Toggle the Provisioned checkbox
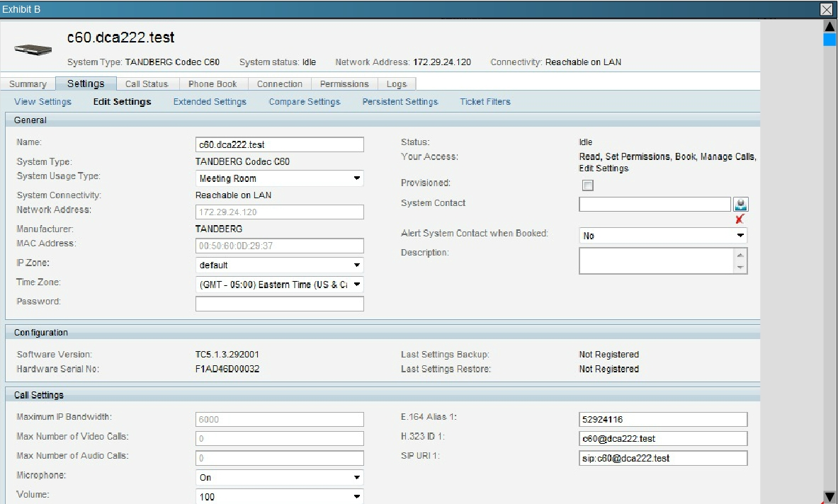838x504 pixels. coord(587,185)
